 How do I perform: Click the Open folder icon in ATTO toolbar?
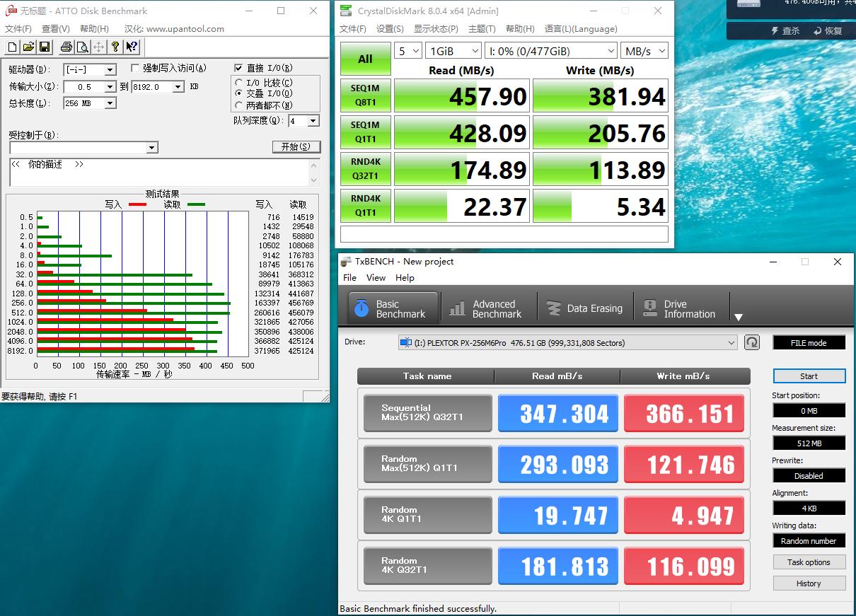point(28,47)
